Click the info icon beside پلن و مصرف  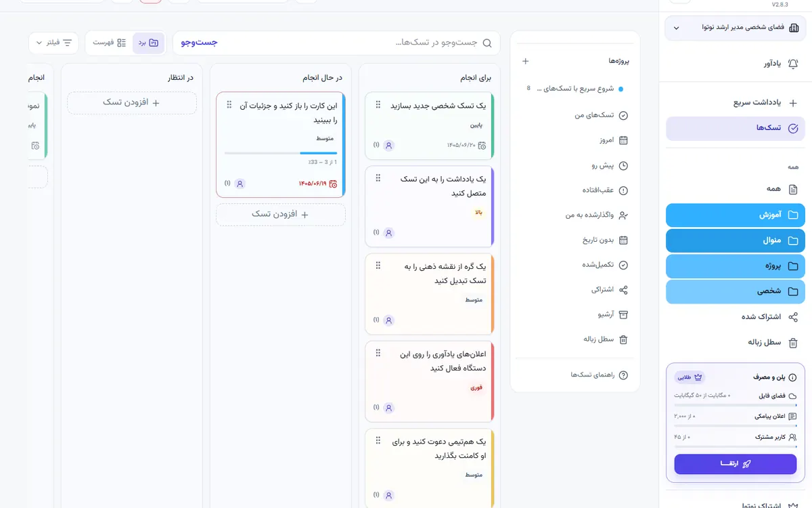(792, 377)
